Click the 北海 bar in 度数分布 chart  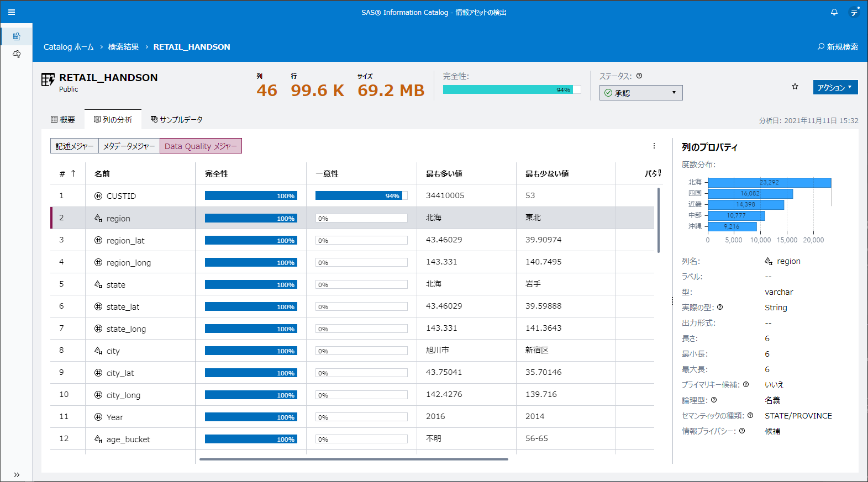coord(770,182)
